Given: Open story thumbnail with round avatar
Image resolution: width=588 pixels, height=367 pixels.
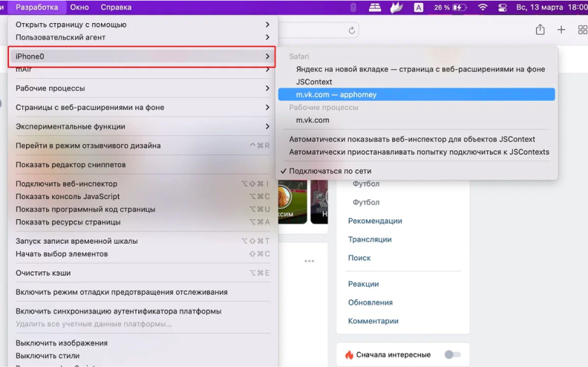Looking at the screenshot, I should point(292,202).
